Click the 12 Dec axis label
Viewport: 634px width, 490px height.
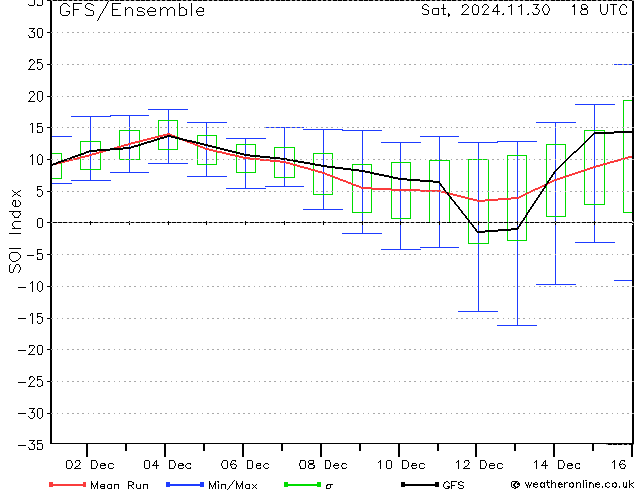(x=479, y=465)
